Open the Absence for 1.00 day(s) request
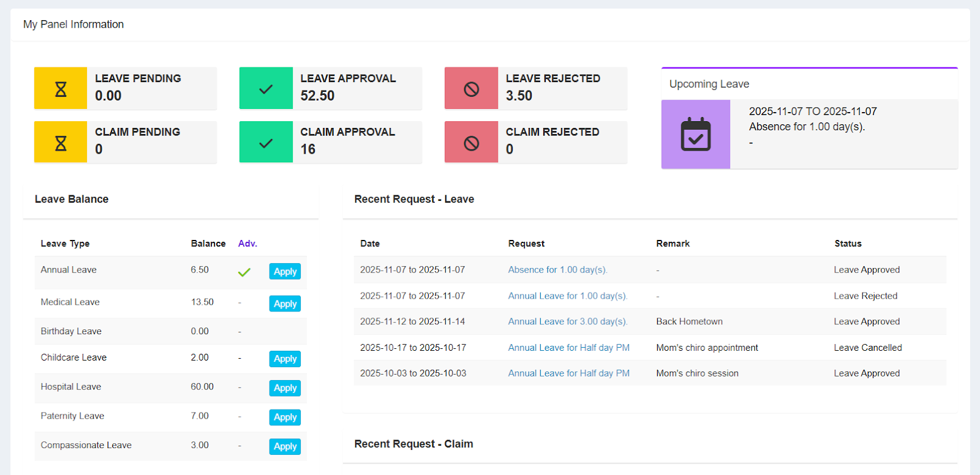 coord(557,270)
